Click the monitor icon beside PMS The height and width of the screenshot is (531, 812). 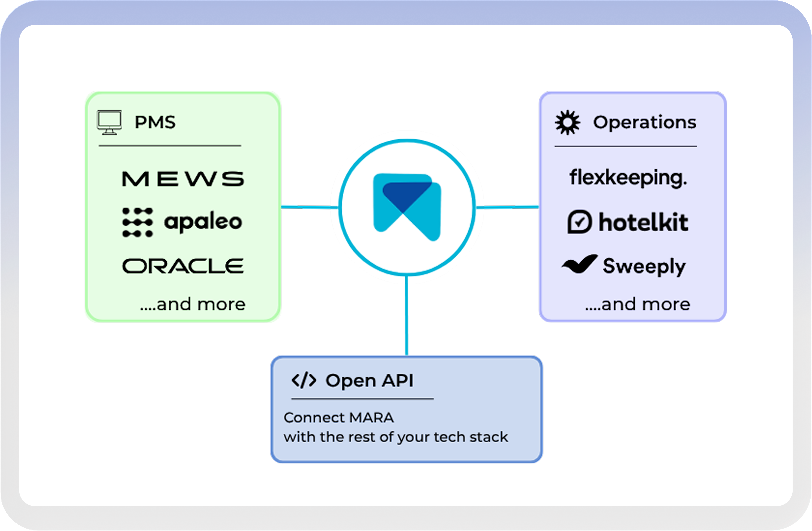109,123
